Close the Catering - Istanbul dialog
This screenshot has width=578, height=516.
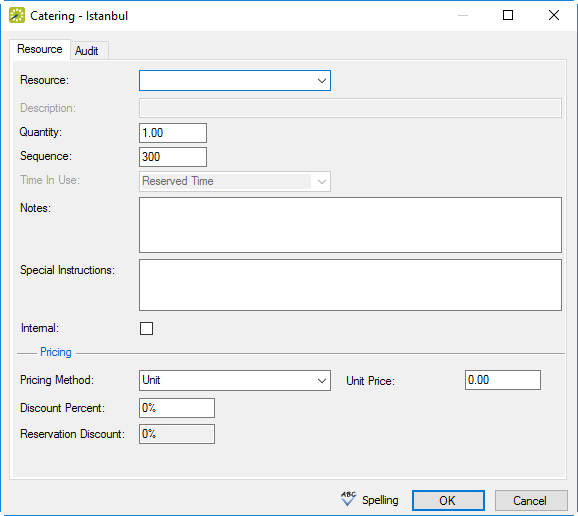coord(554,15)
